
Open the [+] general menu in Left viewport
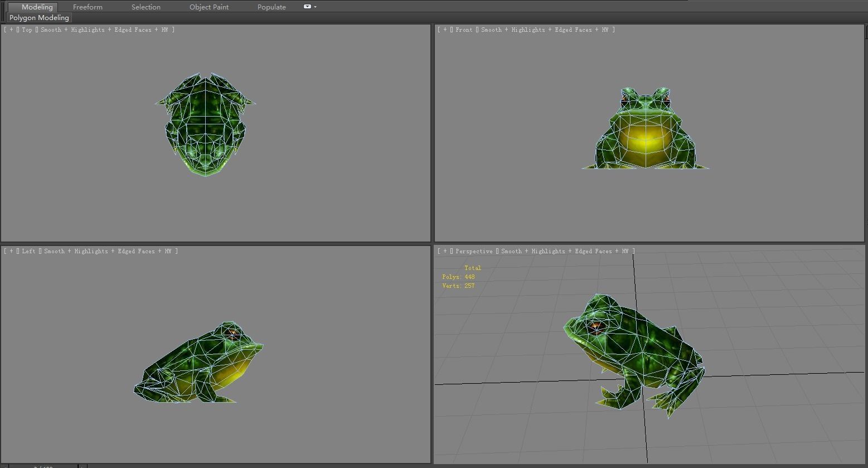(11, 251)
